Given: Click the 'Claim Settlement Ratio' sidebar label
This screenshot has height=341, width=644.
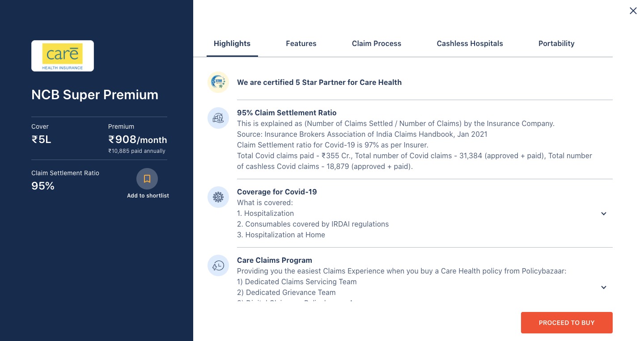Looking at the screenshot, I should pyautogui.click(x=65, y=173).
